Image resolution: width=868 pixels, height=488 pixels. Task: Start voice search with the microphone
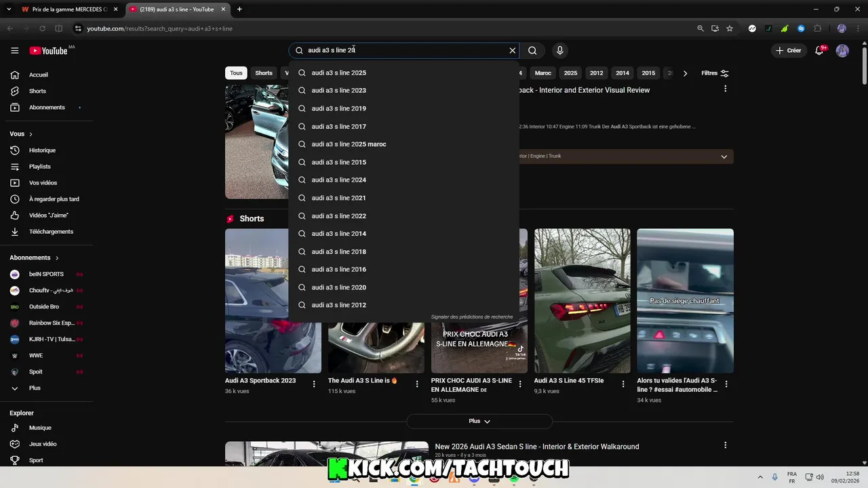(559, 50)
